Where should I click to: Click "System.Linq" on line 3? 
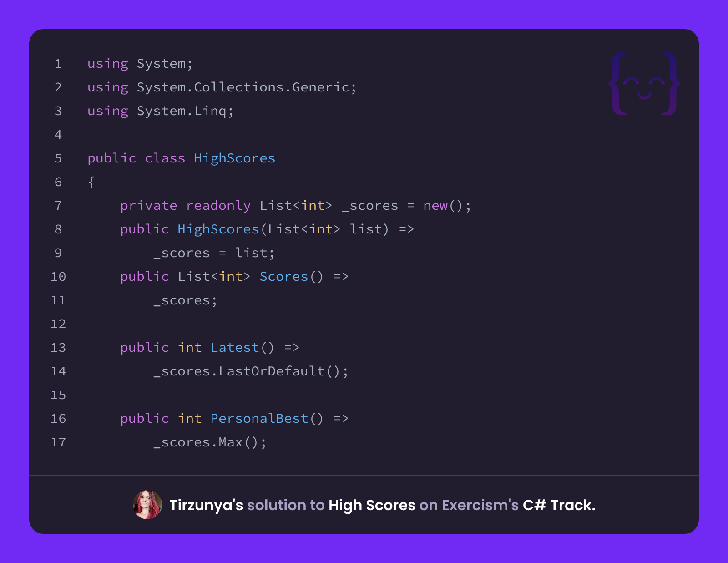coord(182,111)
